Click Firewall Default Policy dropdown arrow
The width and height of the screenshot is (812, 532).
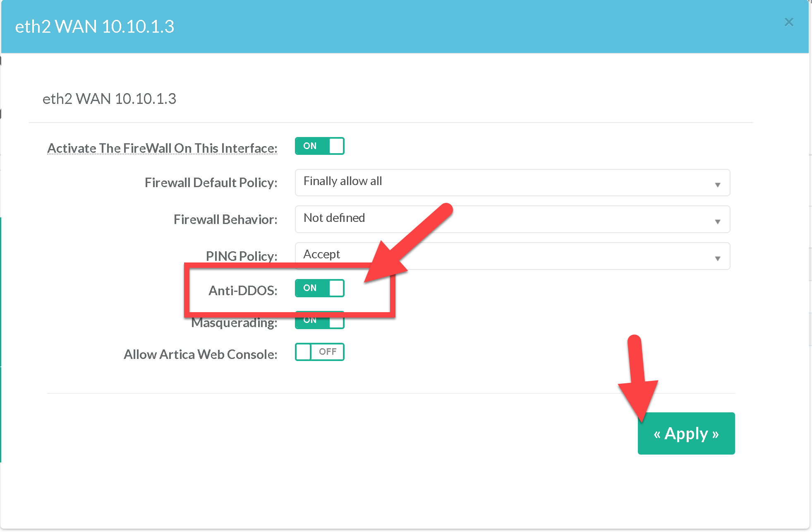717,185
